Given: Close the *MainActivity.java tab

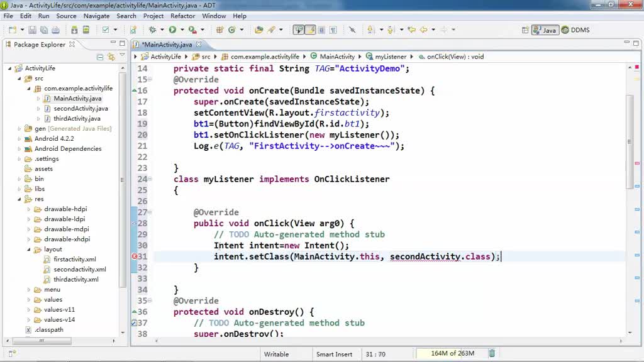Looking at the screenshot, I should pyautogui.click(x=199, y=45).
